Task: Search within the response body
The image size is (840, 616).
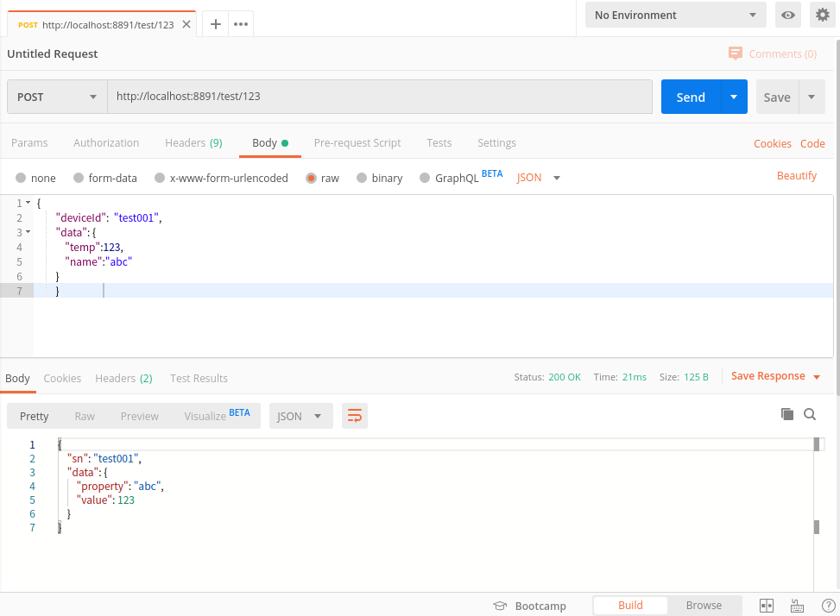Action: [x=810, y=414]
